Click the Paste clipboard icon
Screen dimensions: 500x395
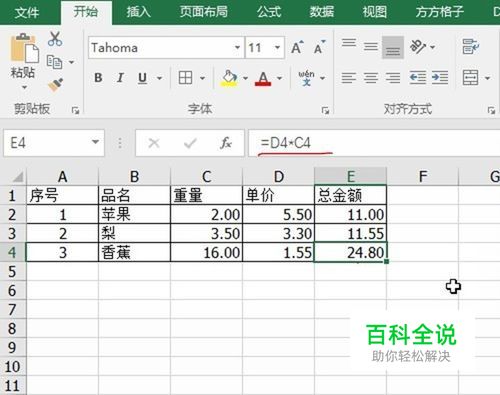24,48
